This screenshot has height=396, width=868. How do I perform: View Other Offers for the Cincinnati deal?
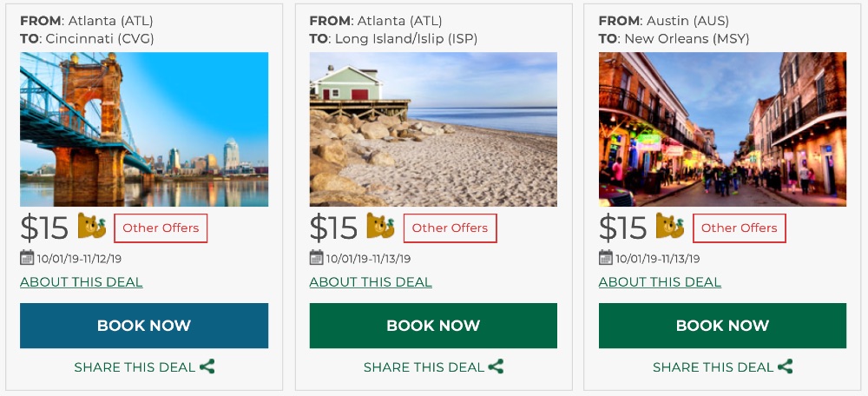pos(161,228)
